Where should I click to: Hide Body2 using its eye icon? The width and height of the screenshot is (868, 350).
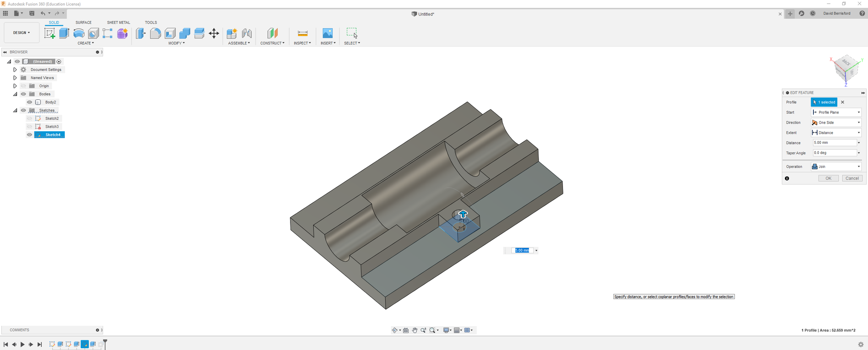click(30, 102)
